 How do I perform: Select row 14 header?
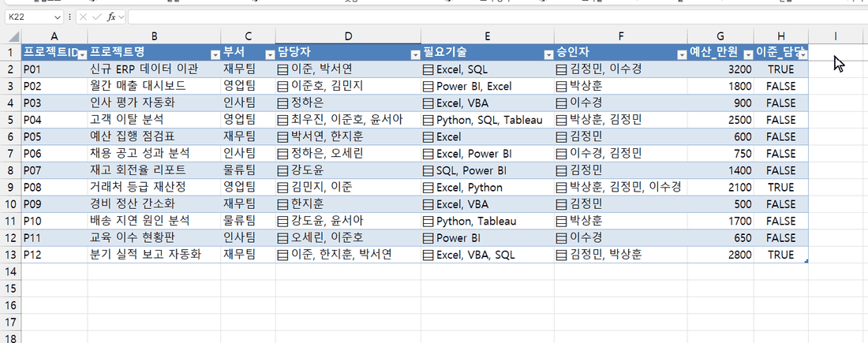tap(11, 271)
